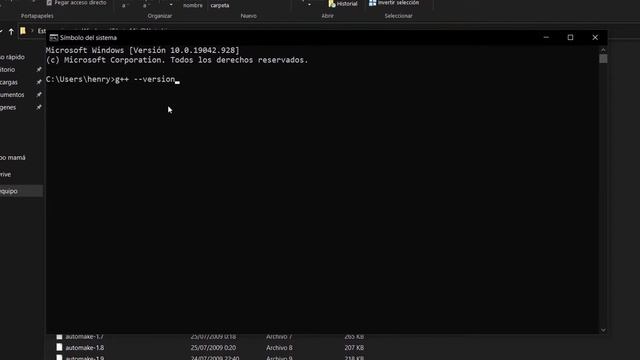This screenshot has width=640, height=360.
Task: Open umentos (Documentos) in sidebar
Action: point(12,95)
